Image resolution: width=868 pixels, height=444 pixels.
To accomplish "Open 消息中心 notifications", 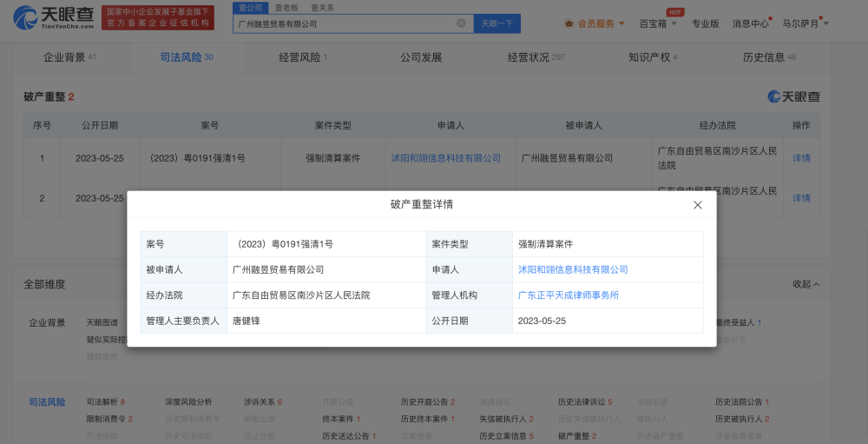I will (x=750, y=23).
